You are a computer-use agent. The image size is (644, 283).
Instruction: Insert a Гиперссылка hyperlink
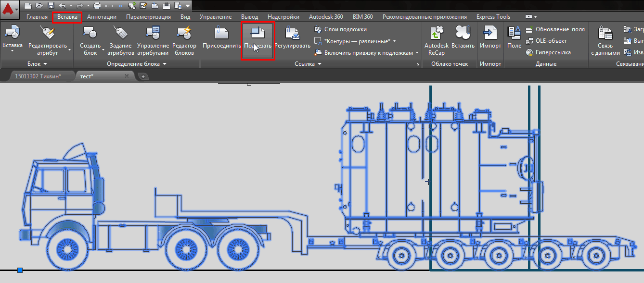pos(548,52)
